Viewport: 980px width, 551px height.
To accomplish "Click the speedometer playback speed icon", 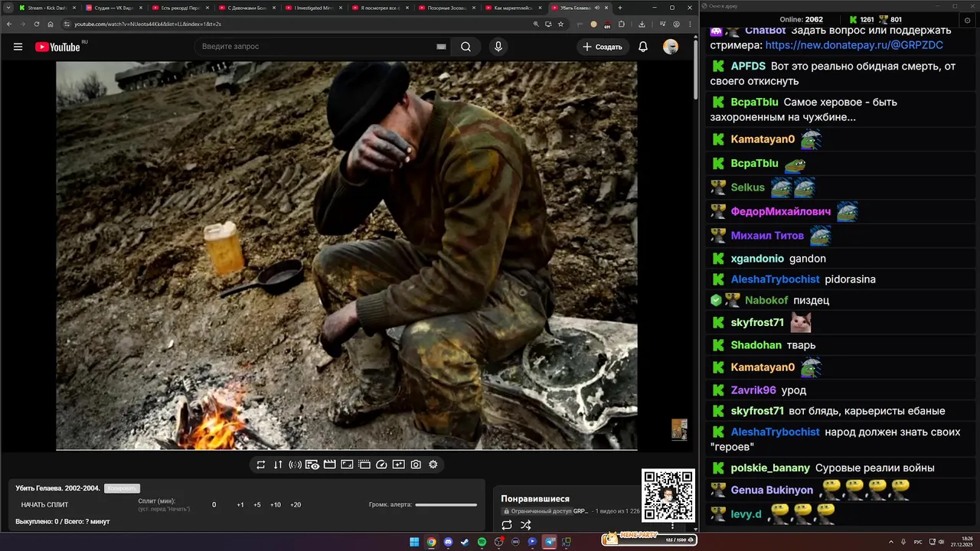I will (381, 465).
